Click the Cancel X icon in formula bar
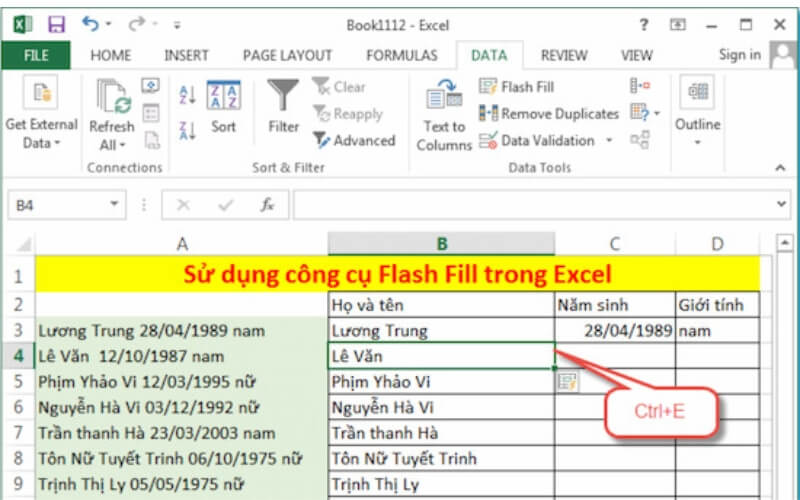Screen dimensions: 800x500 (x=183, y=205)
